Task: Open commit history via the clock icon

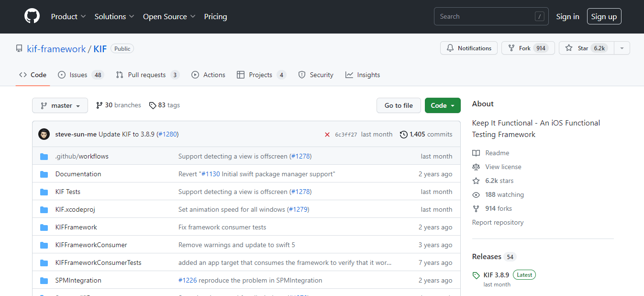Action: [403, 135]
